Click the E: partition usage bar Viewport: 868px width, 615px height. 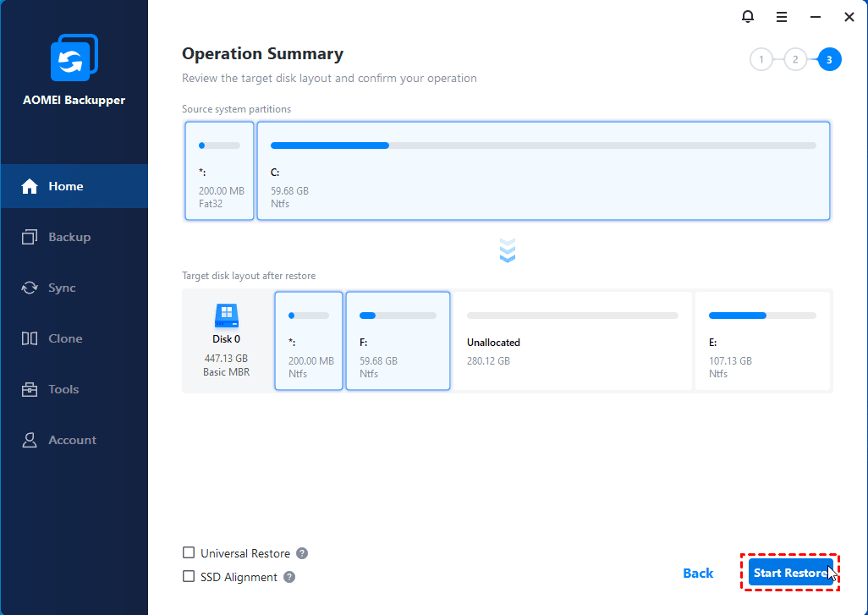point(762,316)
